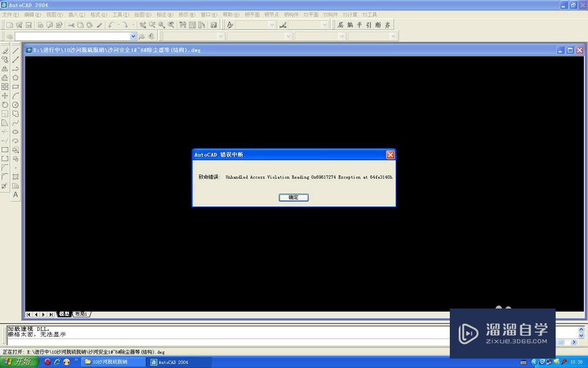Click the 断 custom toolbar button
This screenshot has width=588, height=368.
click(378, 25)
